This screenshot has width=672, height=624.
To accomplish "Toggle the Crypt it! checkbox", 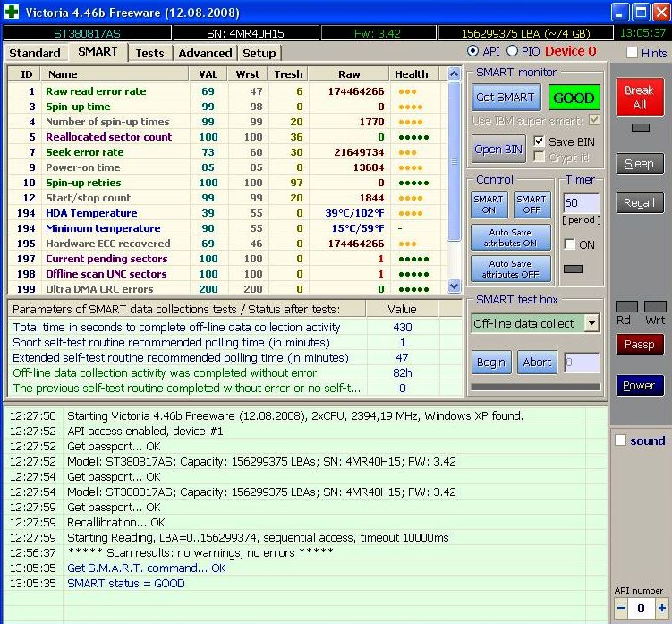I will [540, 157].
